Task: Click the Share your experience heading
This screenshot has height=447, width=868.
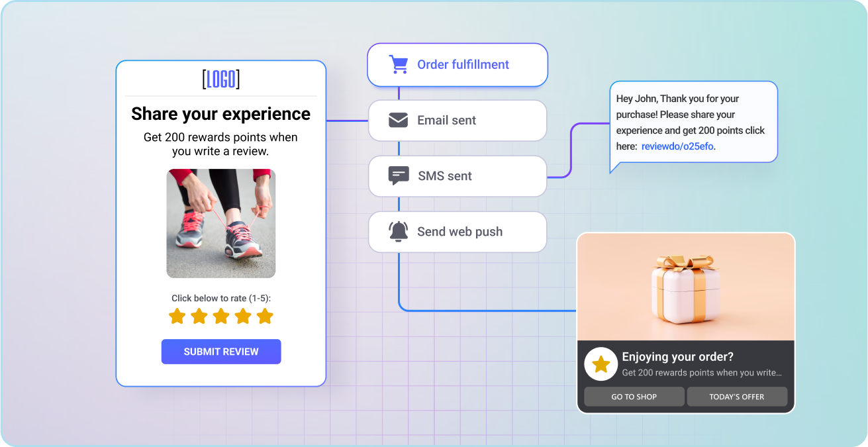Action: [x=221, y=114]
